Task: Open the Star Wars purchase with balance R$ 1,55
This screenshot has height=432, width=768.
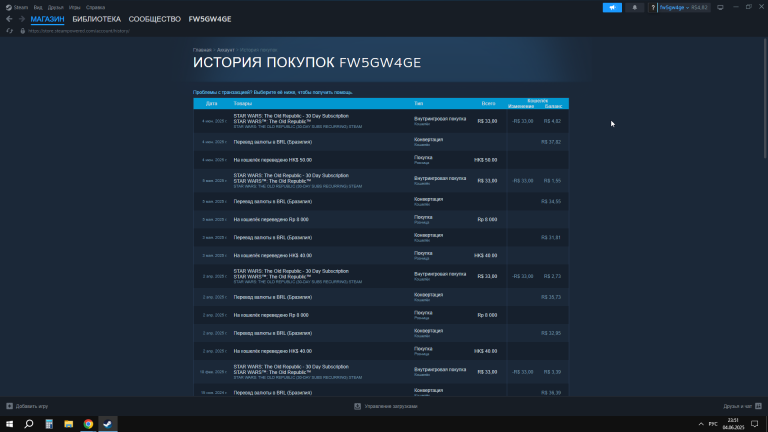Action: (x=381, y=181)
